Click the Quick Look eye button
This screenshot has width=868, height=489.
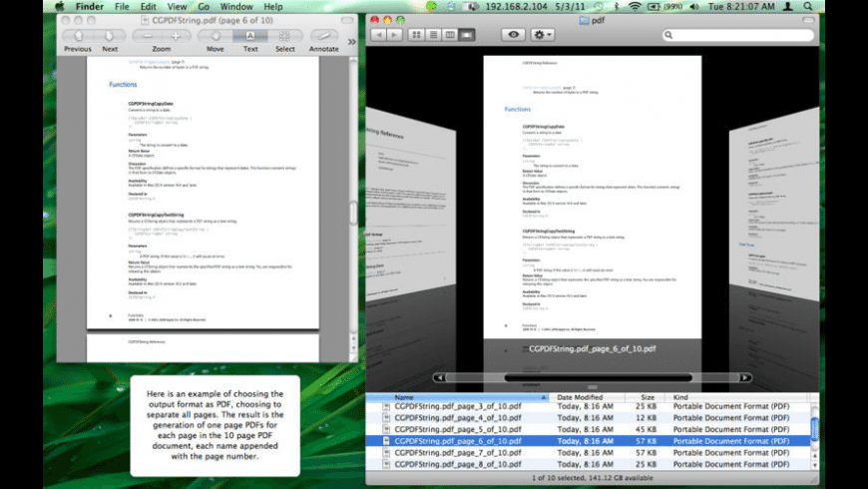(x=513, y=35)
